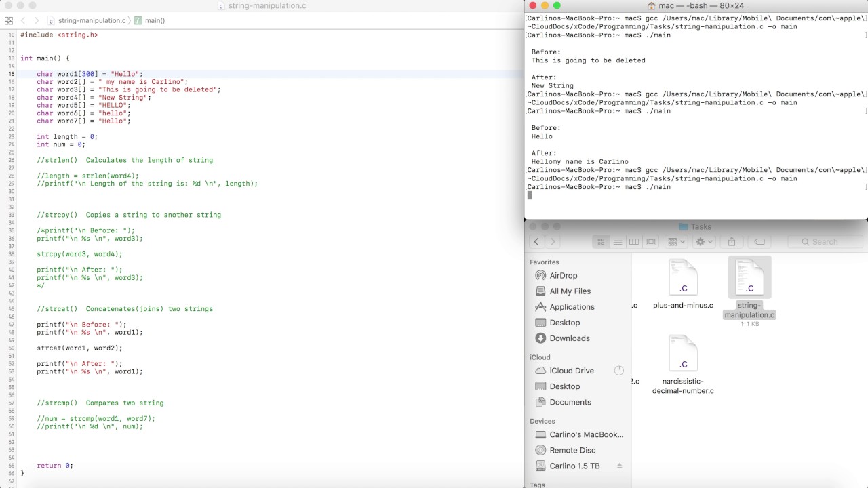Click the iCloud Drive sync progress indicator

coord(618,371)
